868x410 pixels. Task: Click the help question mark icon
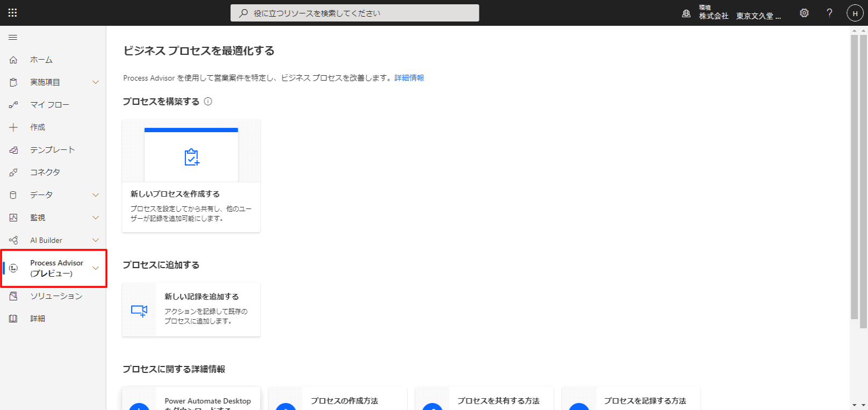(x=829, y=13)
